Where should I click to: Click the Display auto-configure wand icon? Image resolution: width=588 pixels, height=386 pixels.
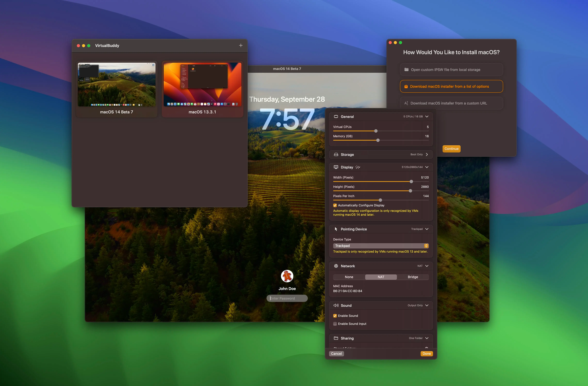click(x=358, y=167)
